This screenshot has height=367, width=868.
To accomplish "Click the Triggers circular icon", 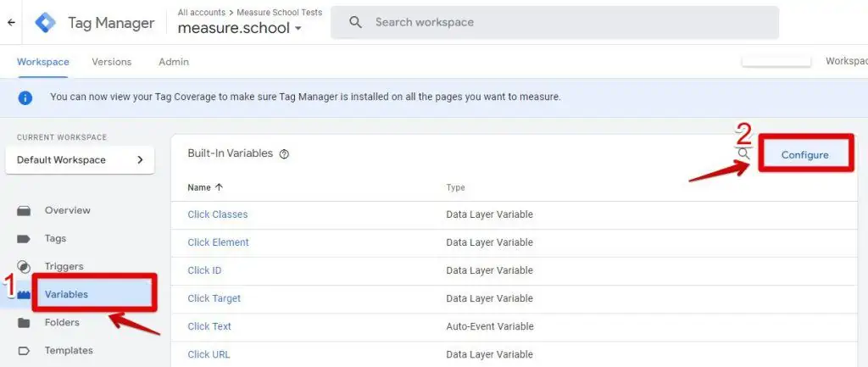I will 24,267.
